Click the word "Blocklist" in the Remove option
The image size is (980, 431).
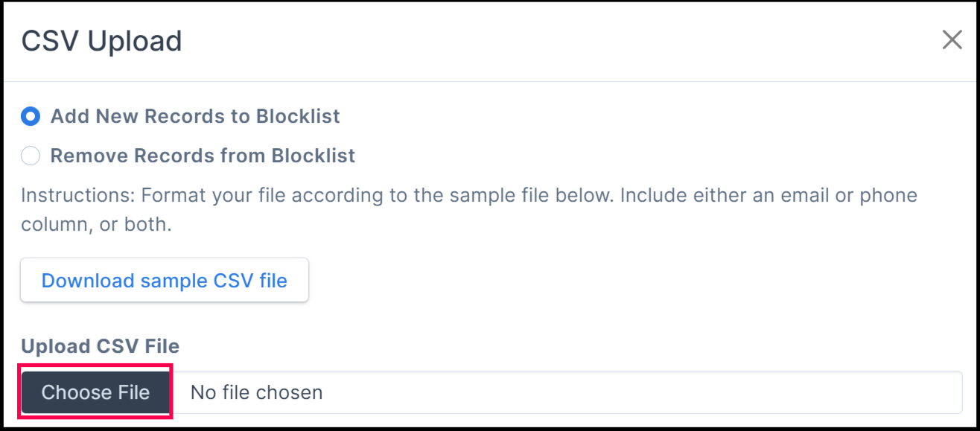tap(313, 156)
